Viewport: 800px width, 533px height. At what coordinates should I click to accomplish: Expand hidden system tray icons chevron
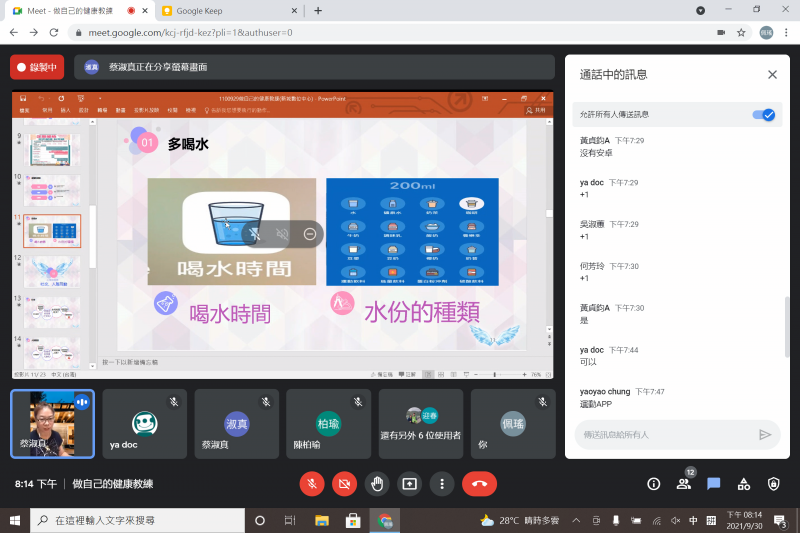[576, 520]
